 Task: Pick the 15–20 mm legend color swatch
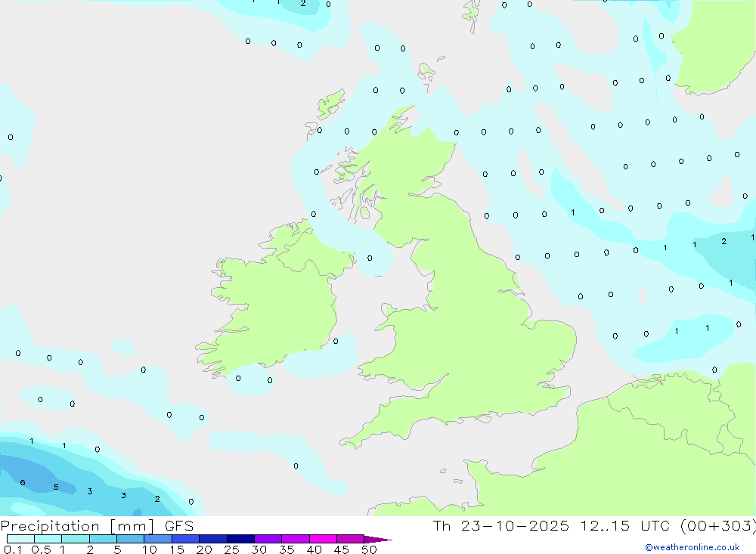(185, 539)
